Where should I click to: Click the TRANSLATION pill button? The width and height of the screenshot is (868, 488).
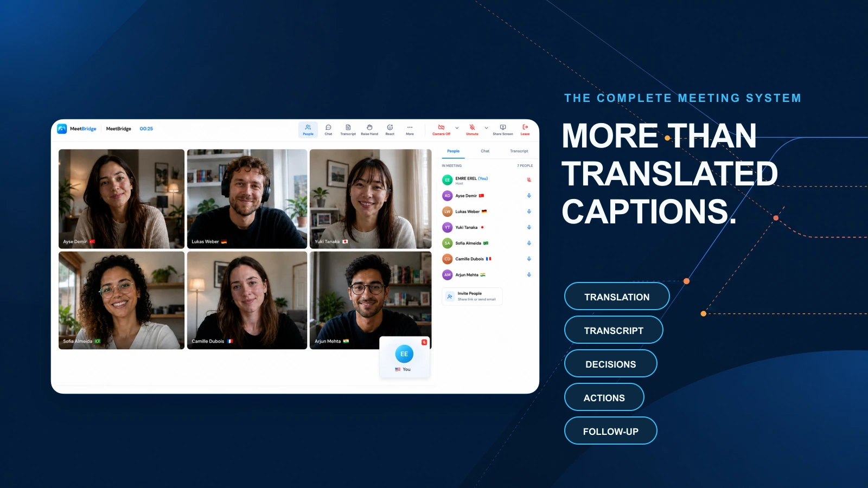[617, 297]
